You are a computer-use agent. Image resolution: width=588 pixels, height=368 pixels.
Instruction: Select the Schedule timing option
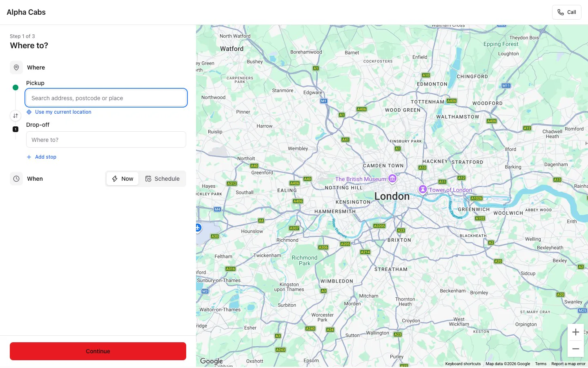click(163, 179)
